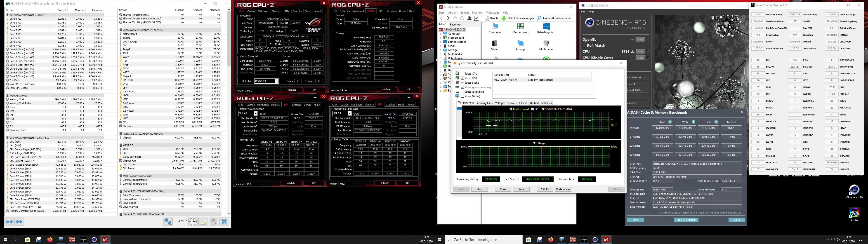Image resolution: width=868 pixels, height=244 pixels.
Task: Click AIDA64 toolbar up arrow
Action: [x=455, y=18]
